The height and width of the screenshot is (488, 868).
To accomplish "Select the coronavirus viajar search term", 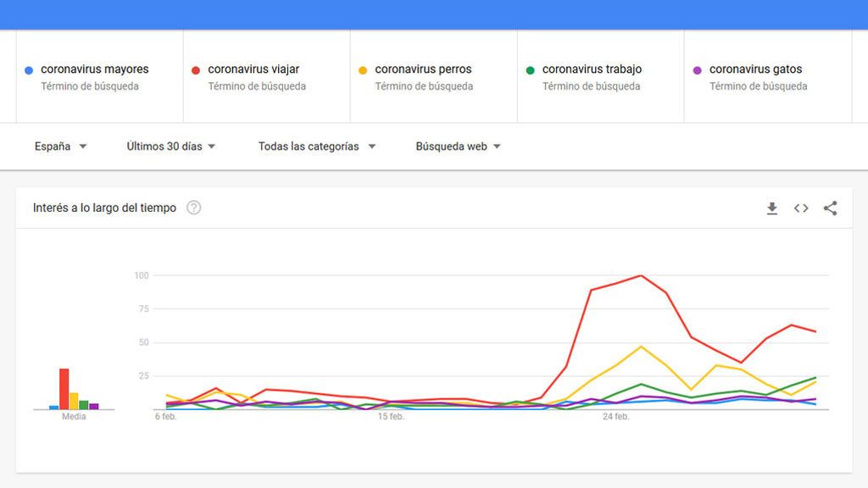I will click(253, 69).
